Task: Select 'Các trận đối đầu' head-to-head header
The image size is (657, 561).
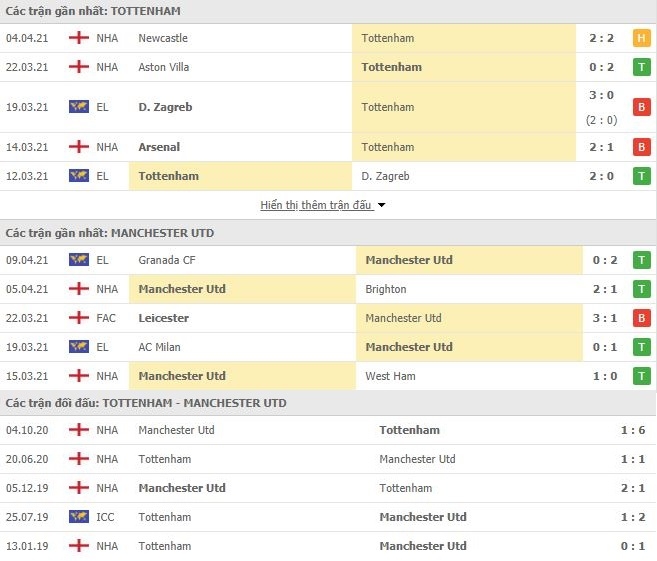Action: click(x=328, y=403)
